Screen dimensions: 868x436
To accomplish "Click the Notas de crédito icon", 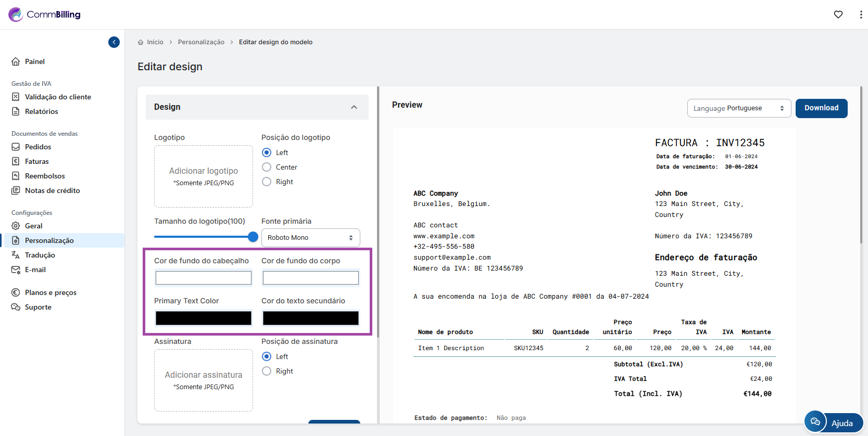I will (x=16, y=190).
